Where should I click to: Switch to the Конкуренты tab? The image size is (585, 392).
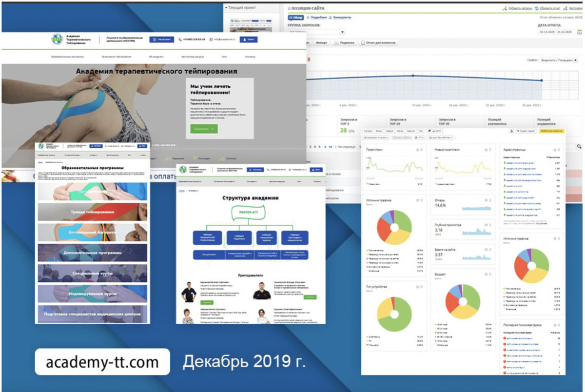pyautogui.click(x=340, y=18)
